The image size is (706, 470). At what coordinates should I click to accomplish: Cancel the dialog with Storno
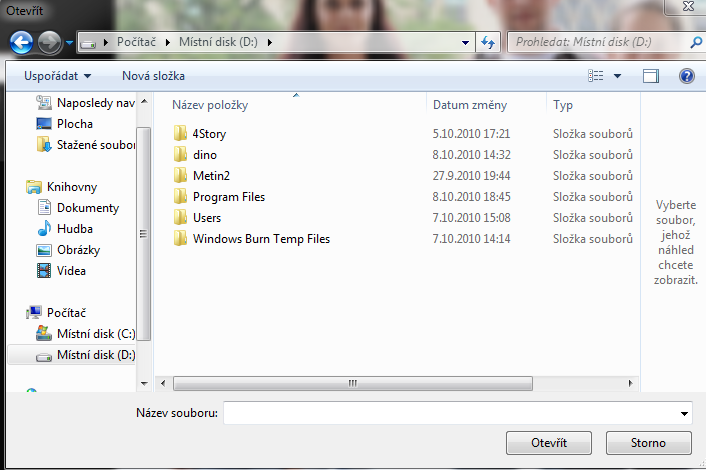648,443
